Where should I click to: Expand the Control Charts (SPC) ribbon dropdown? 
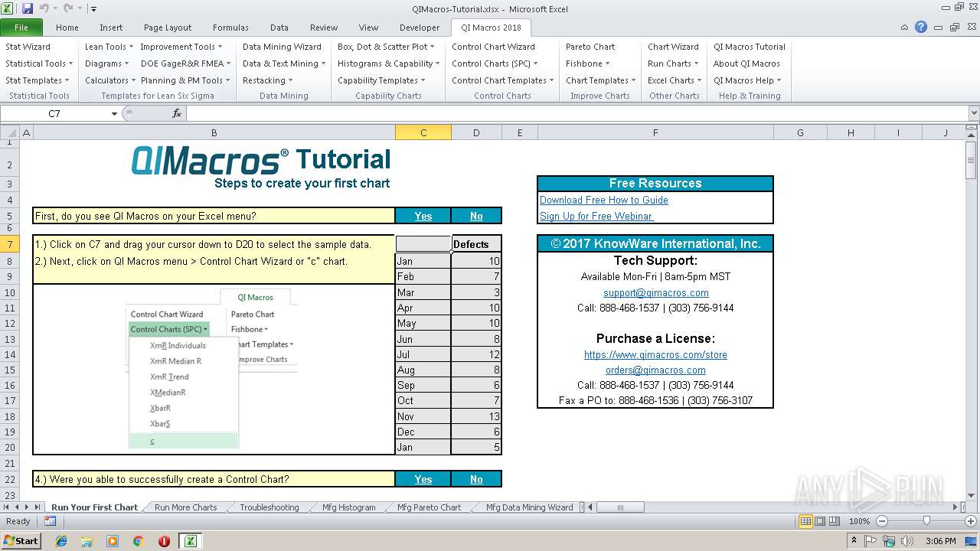(x=495, y=64)
